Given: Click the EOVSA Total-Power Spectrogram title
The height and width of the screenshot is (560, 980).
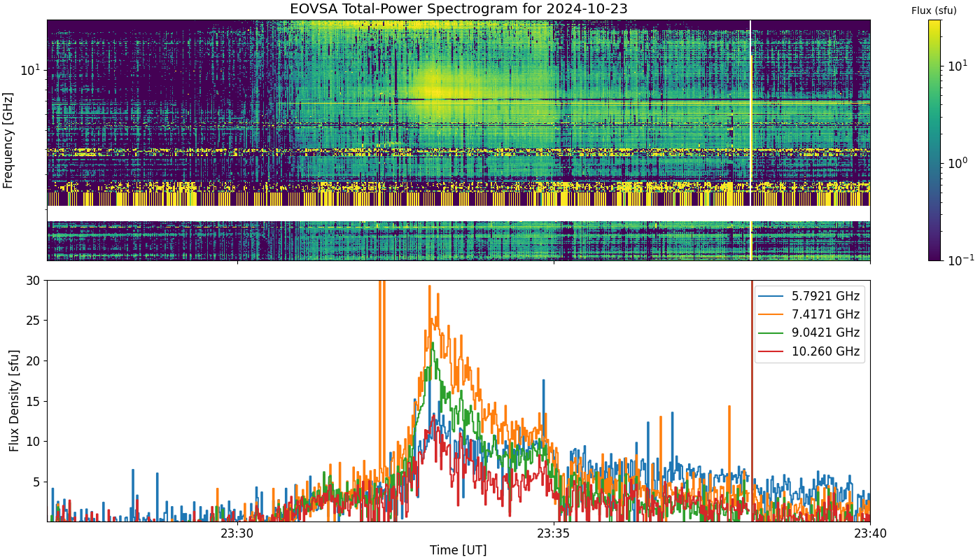Looking at the screenshot, I should 458,9.
